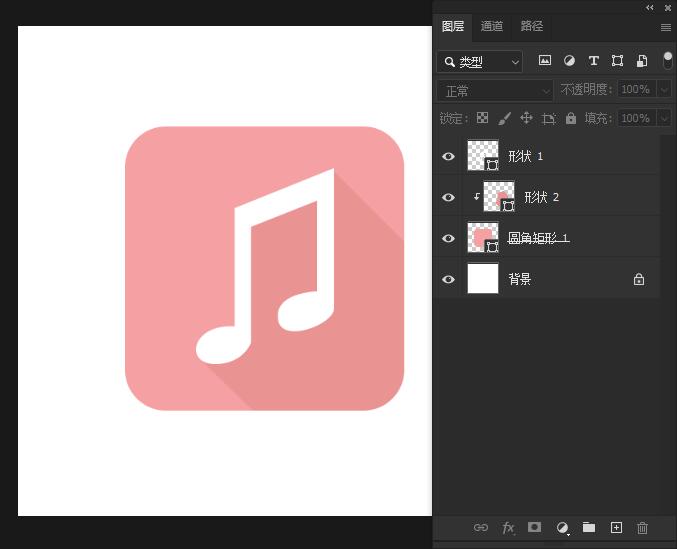
Task: Click the 不透明度 value field
Action: tap(636, 89)
